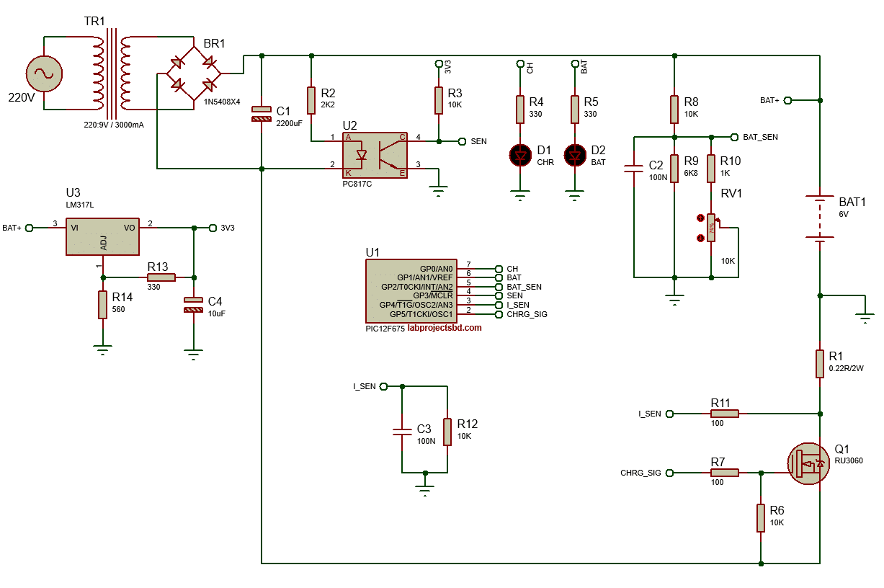
Task: Click the C3 100N capacitor symbol
Action: pos(402,432)
